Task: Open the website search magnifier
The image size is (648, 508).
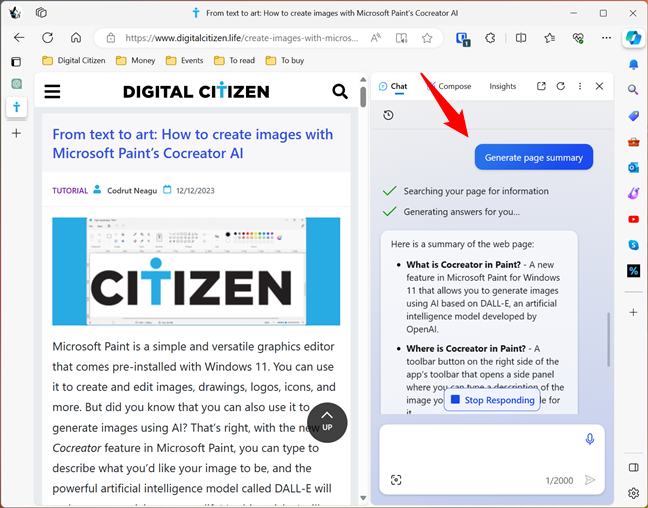Action: coord(340,91)
